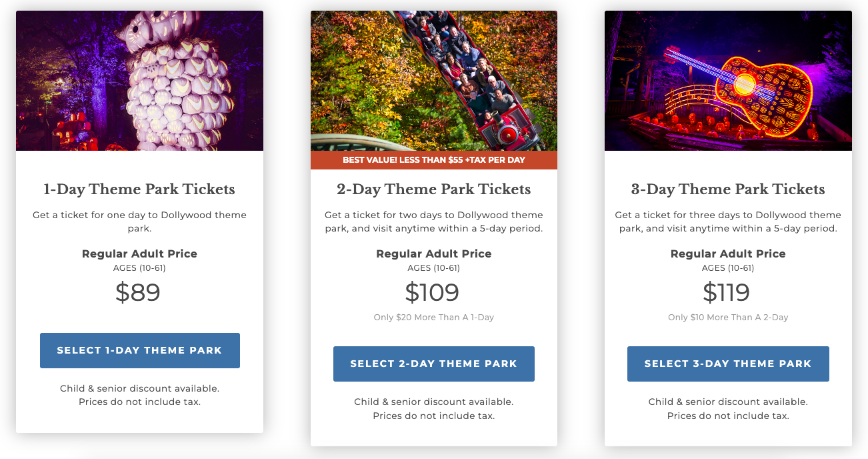Click the Only $10 More Than A 2-Day note
The image size is (868, 459).
727,318
